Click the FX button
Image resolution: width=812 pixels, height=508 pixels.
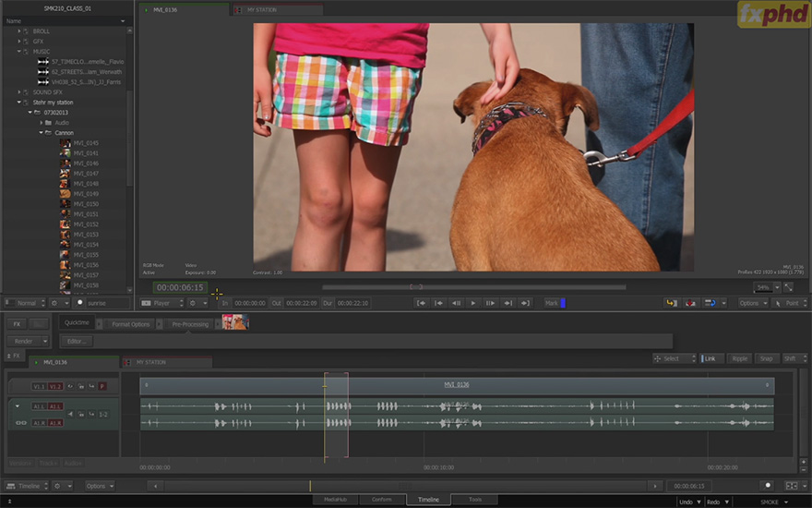click(x=17, y=324)
